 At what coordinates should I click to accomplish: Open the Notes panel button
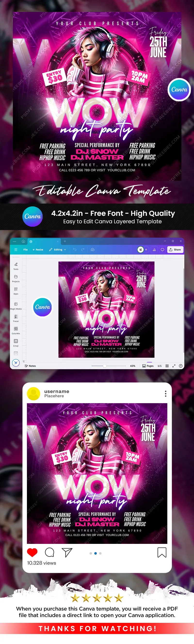[30, 366]
